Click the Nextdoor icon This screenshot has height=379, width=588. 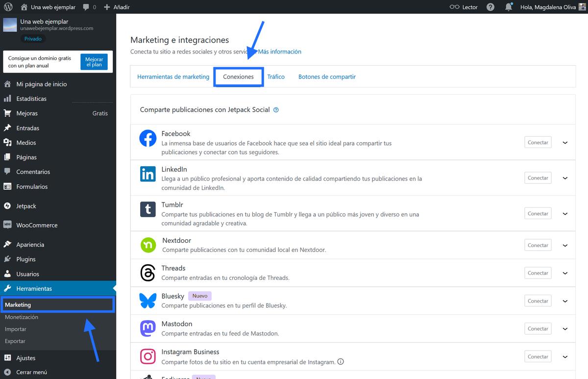[x=147, y=245]
